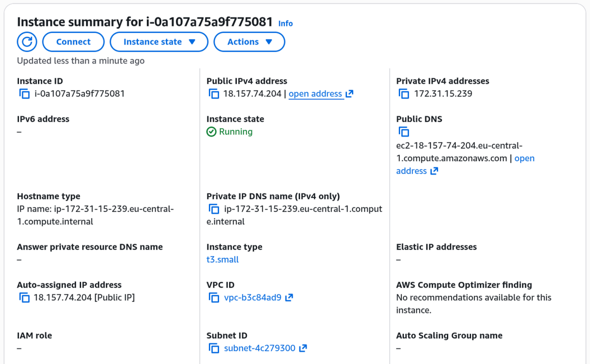Image resolution: width=590 pixels, height=364 pixels.
Task: Copy the Public IPv4 address
Action: pos(214,94)
